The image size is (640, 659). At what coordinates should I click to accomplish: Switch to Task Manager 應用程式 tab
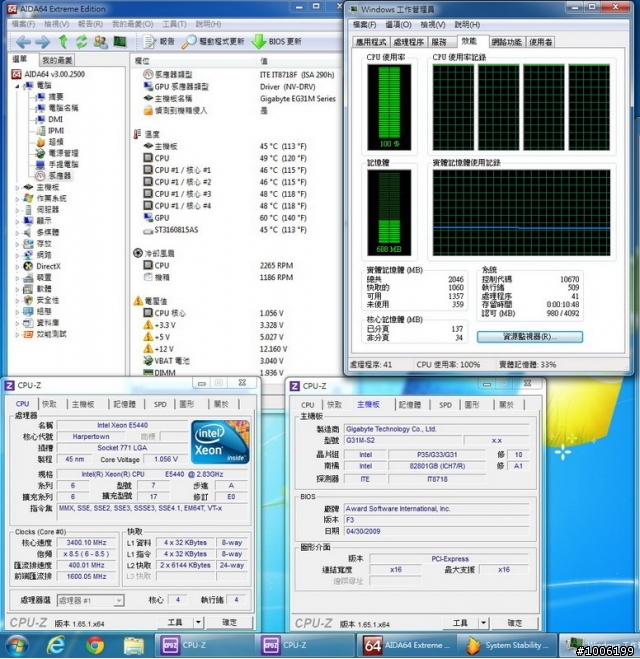point(371,42)
